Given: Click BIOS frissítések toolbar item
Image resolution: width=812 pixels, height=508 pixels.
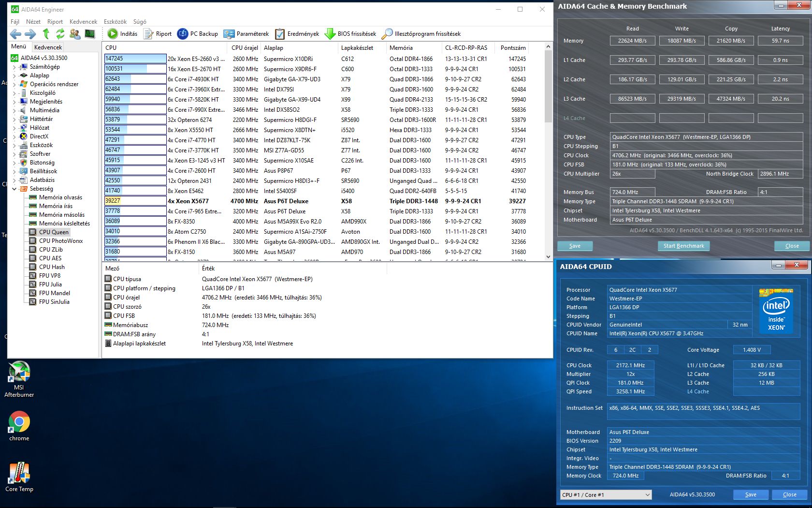Looking at the screenshot, I should tap(350, 34).
